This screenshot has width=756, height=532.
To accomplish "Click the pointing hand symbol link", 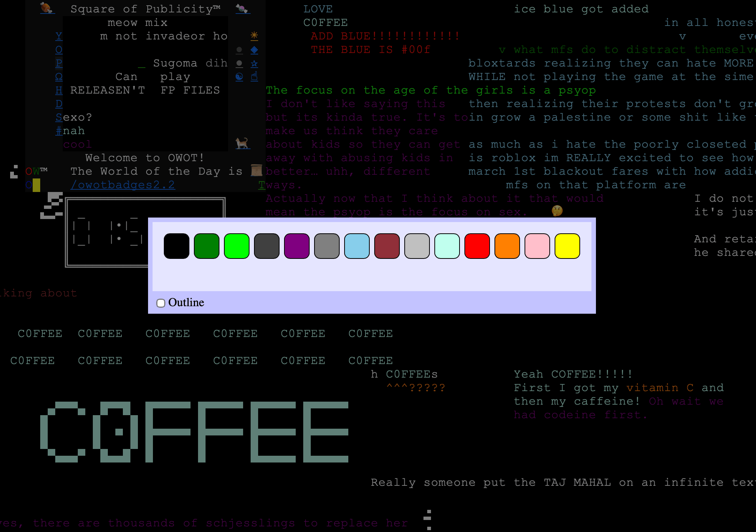I will tap(254, 77).
